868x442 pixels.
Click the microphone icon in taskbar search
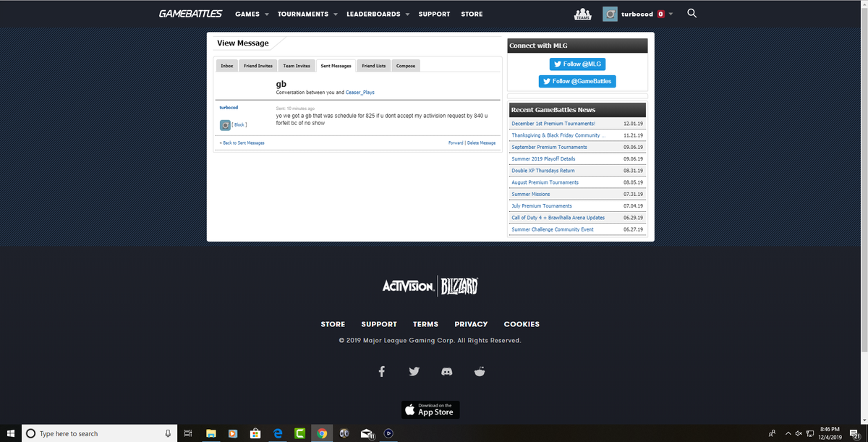click(168, 433)
